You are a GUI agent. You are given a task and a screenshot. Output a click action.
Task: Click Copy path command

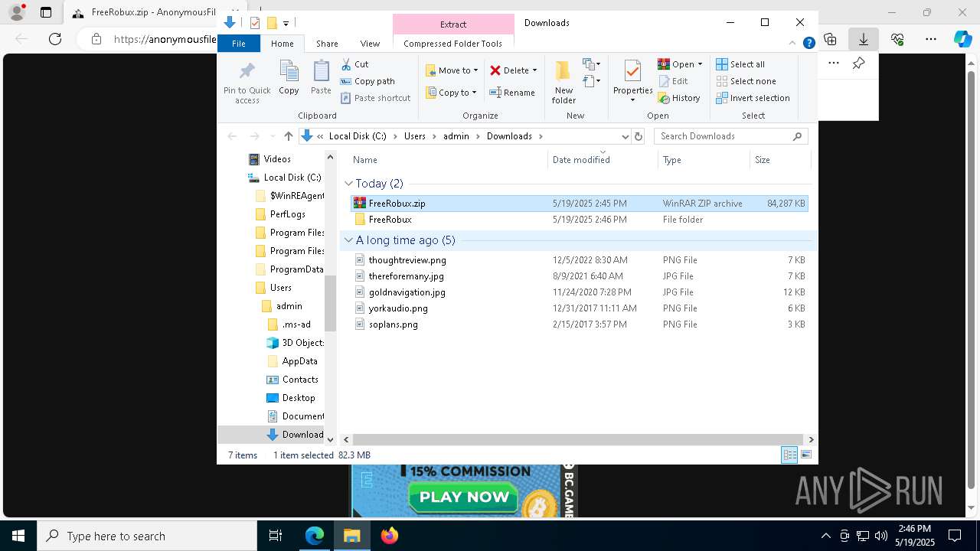pos(367,81)
